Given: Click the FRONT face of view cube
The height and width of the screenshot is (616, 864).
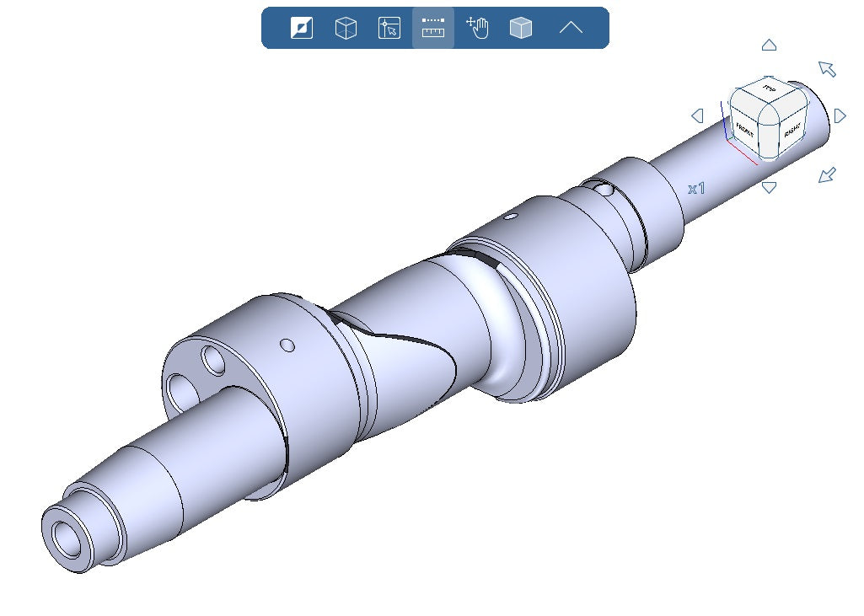Looking at the screenshot, I should tap(743, 129).
